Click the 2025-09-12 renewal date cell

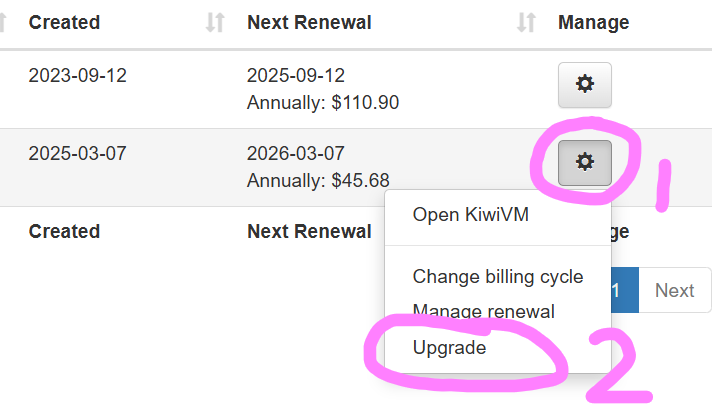[x=296, y=75]
